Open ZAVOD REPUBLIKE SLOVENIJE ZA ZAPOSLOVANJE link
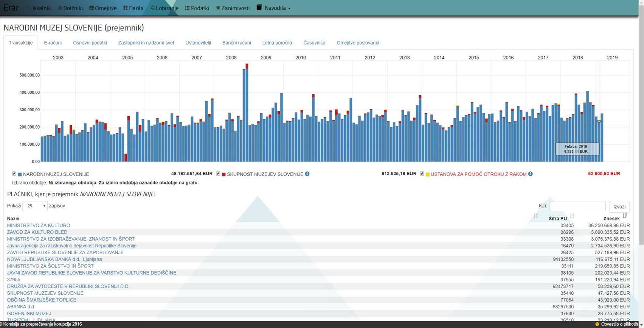 click(65, 253)
